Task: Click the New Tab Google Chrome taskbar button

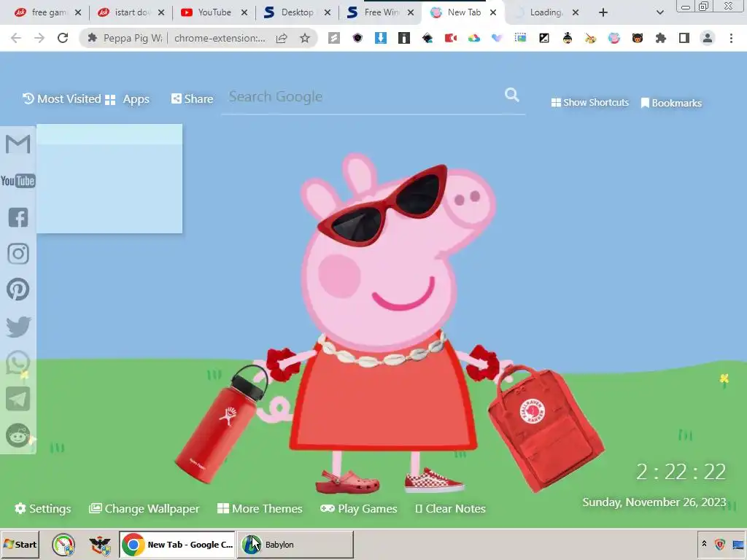Action: tap(177, 544)
